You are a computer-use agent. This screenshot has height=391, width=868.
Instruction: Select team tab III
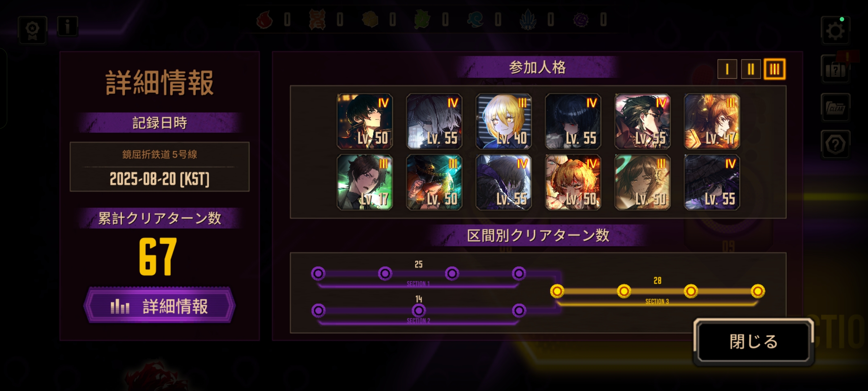[x=774, y=69]
